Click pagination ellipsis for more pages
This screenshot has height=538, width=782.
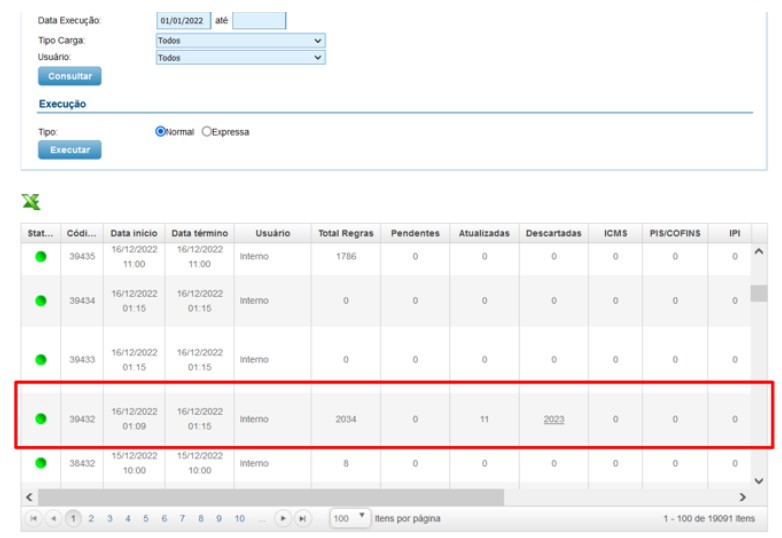pos(262,520)
